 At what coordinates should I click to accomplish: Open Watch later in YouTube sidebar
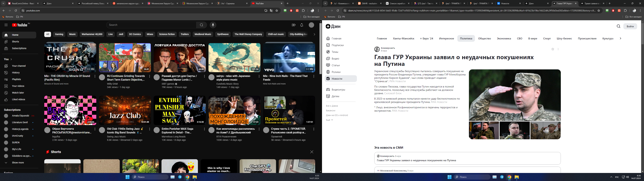(18, 93)
